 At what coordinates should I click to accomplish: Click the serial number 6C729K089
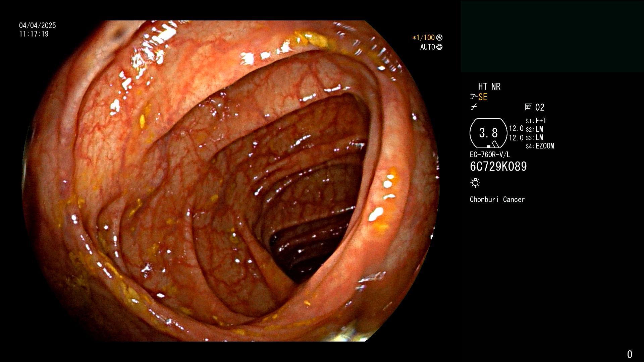(x=498, y=167)
